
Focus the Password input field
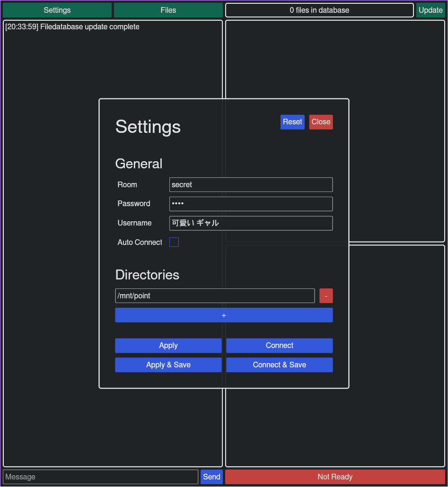[x=251, y=204]
